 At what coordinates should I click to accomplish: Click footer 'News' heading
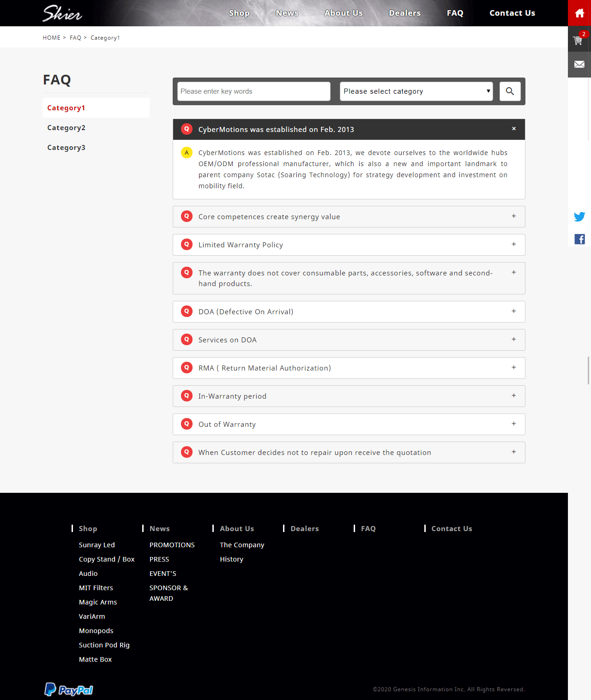(159, 528)
